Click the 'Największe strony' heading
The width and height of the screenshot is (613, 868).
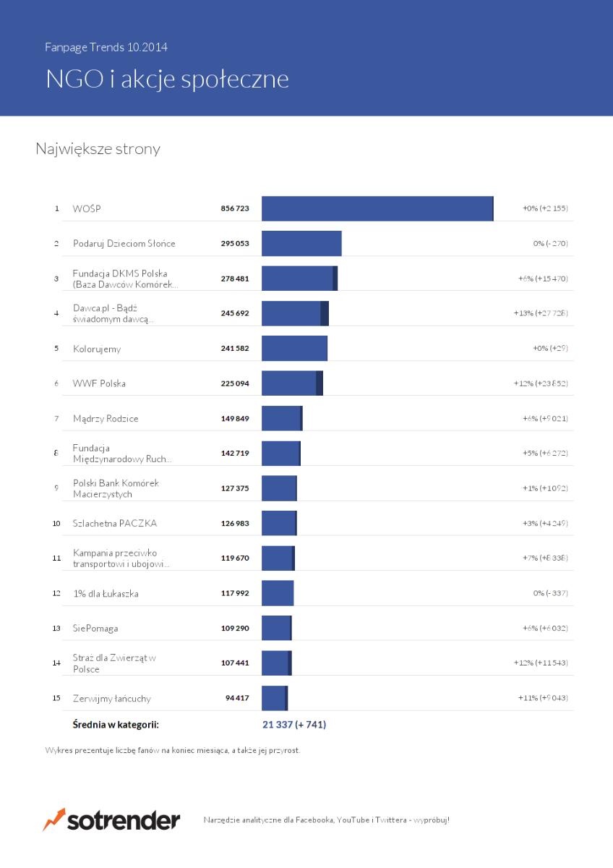[x=98, y=149]
